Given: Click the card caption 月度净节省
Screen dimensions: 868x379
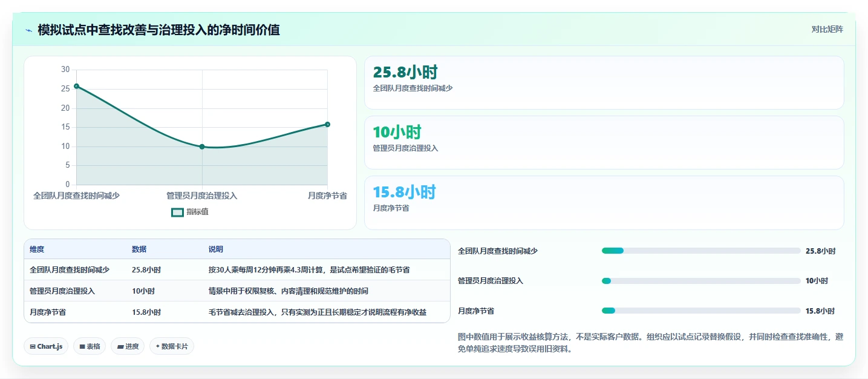Looking at the screenshot, I should point(391,208).
